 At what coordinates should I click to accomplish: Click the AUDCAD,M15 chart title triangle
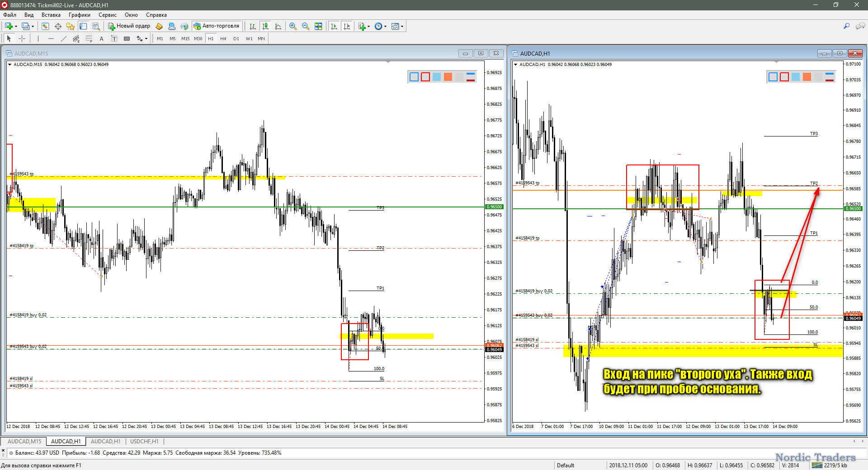pyautogui.click(x=9, y=65)
